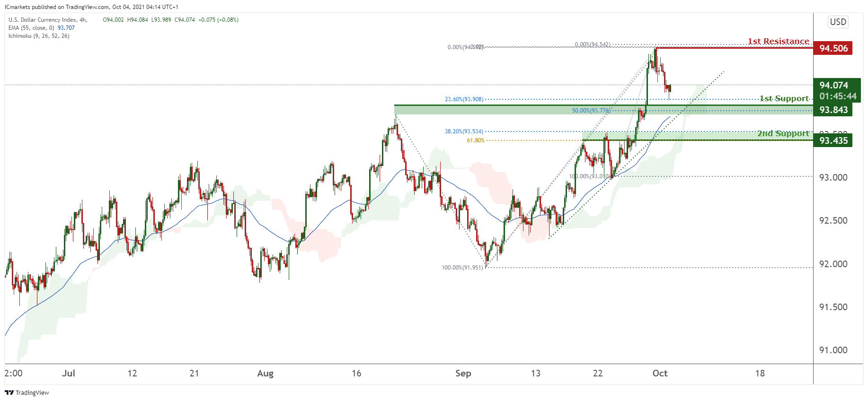The image size is (868, 401).
Task: Click the 94.074 current price label
Action: pos(833,85)
